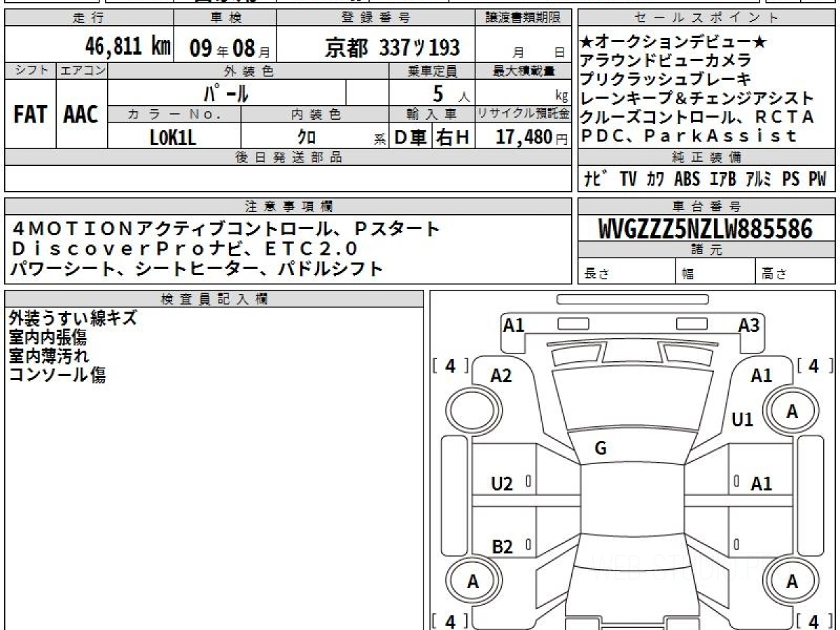
Task: Click the アルミ equipment label
Action: (758, 179)
